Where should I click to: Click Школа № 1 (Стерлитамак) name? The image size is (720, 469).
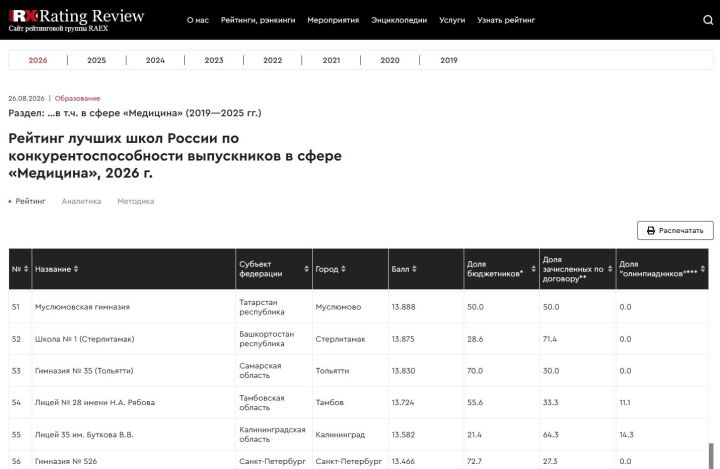[x=84, y=339]
